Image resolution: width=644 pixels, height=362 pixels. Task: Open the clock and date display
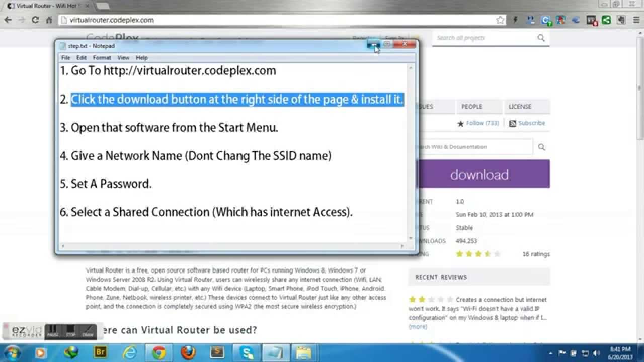click(x=620, y=352)
